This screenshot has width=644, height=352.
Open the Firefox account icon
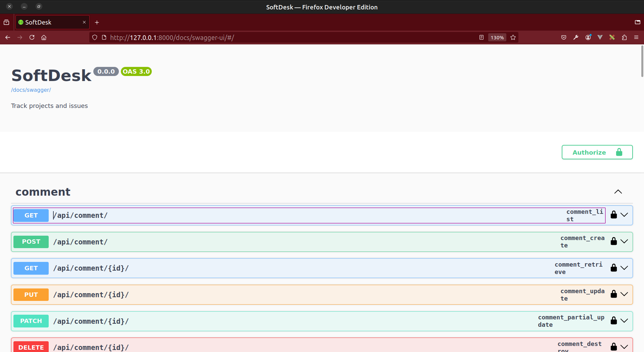coord(588,37)
